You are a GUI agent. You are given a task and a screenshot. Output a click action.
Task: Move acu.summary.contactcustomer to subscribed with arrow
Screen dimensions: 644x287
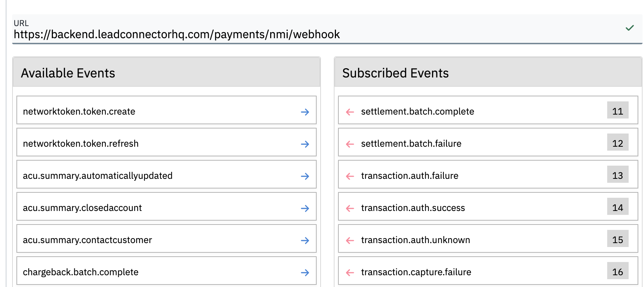pyautogui.click(x=305, y=241)
